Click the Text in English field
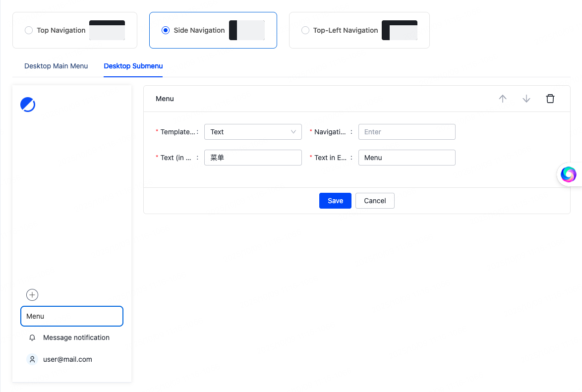Screen dimensions: 582x392 (407, 158)
